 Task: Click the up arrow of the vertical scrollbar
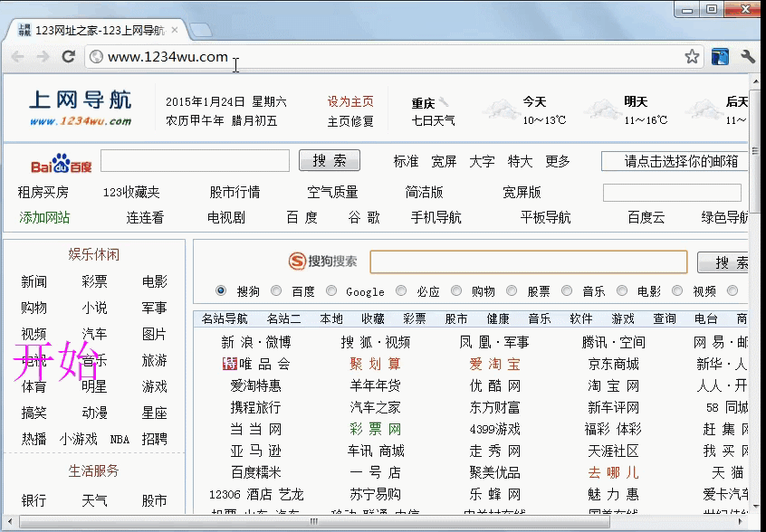click(755, 81)
